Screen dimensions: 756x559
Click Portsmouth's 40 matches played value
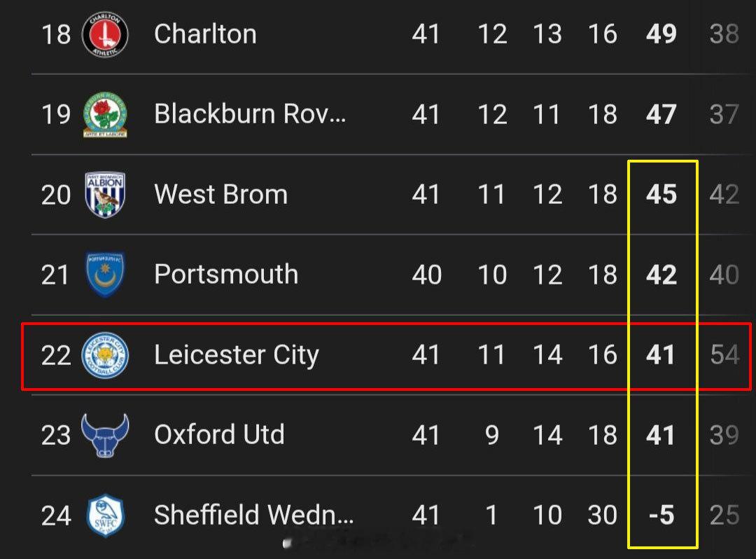point(426,275)
